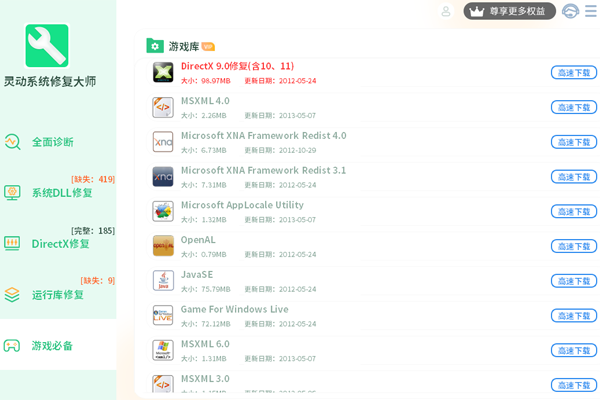This screenshot has height=400, width=600.
Task: Open the customer service headset icon
Action: pos(570,12)
